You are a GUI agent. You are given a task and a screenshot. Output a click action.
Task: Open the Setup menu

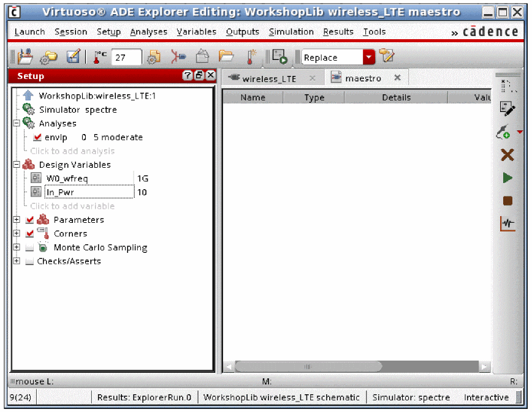coord(108,32)
